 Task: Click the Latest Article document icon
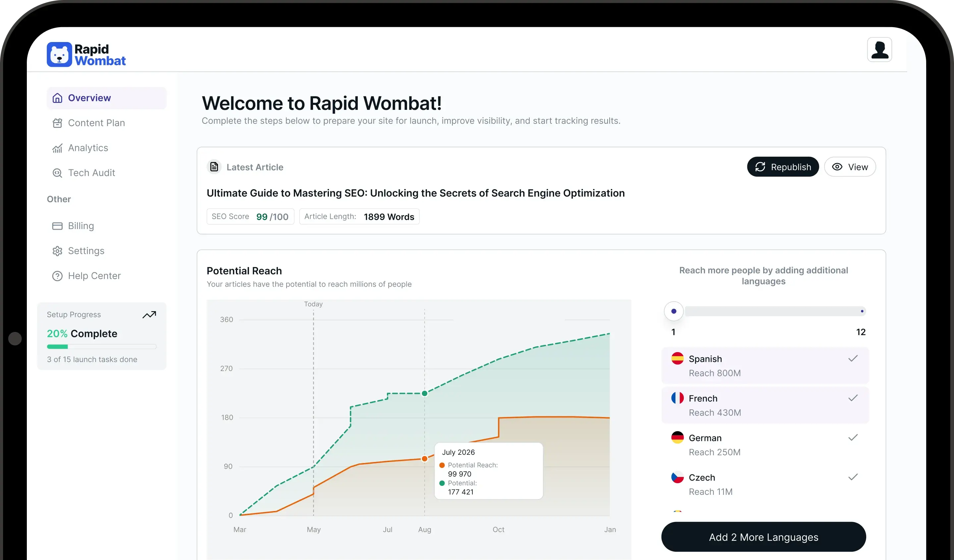click(214, 166)
